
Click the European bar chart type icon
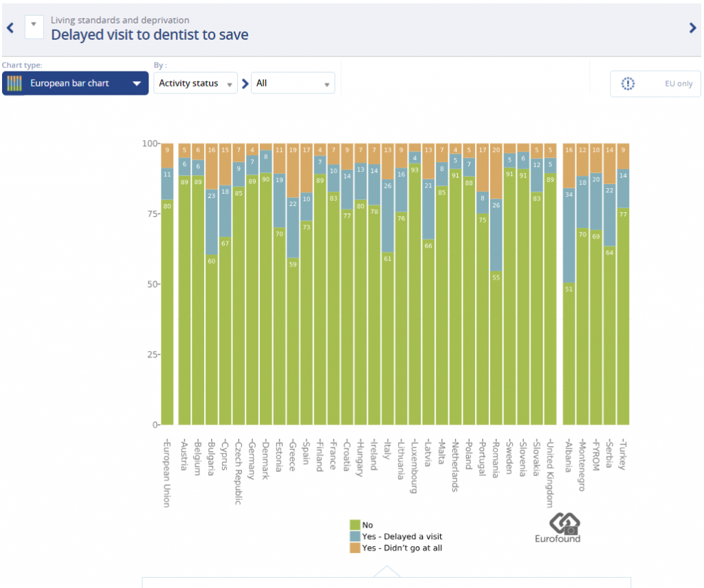click(14, 84)
